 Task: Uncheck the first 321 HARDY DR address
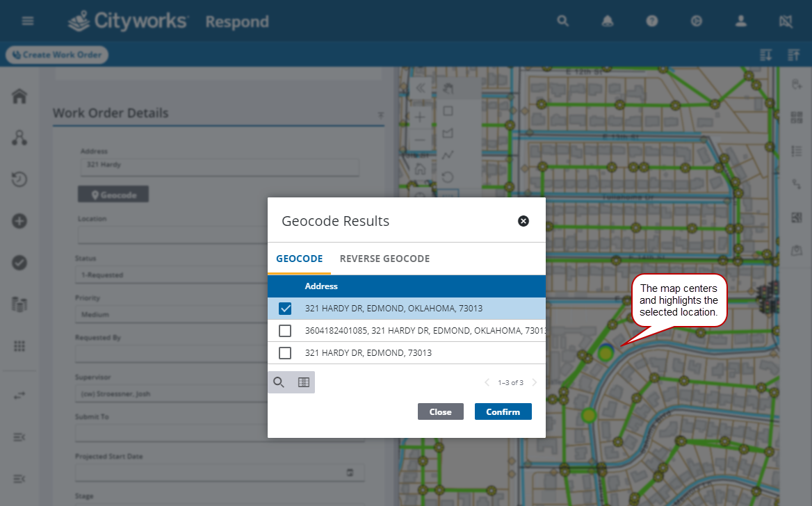click(x=285, y=309)
